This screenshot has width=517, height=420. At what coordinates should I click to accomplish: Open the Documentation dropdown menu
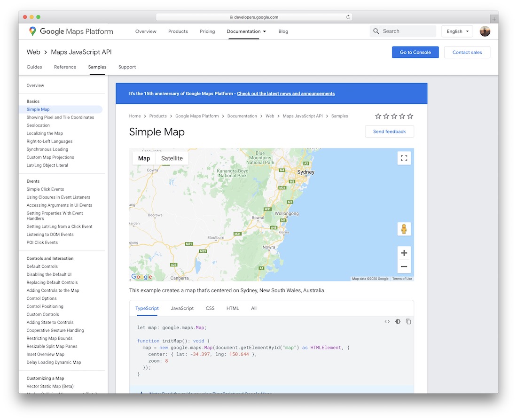246,31
